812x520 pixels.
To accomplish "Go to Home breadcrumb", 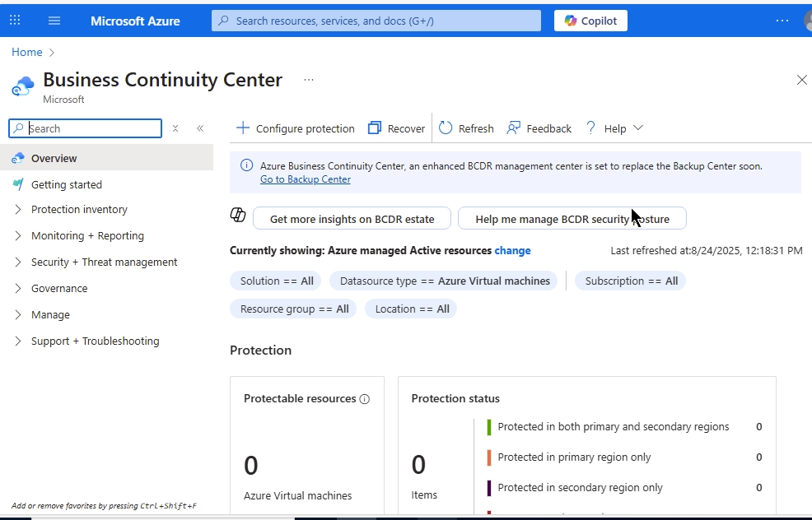I will pyautogui.click(x=27, y=52).
